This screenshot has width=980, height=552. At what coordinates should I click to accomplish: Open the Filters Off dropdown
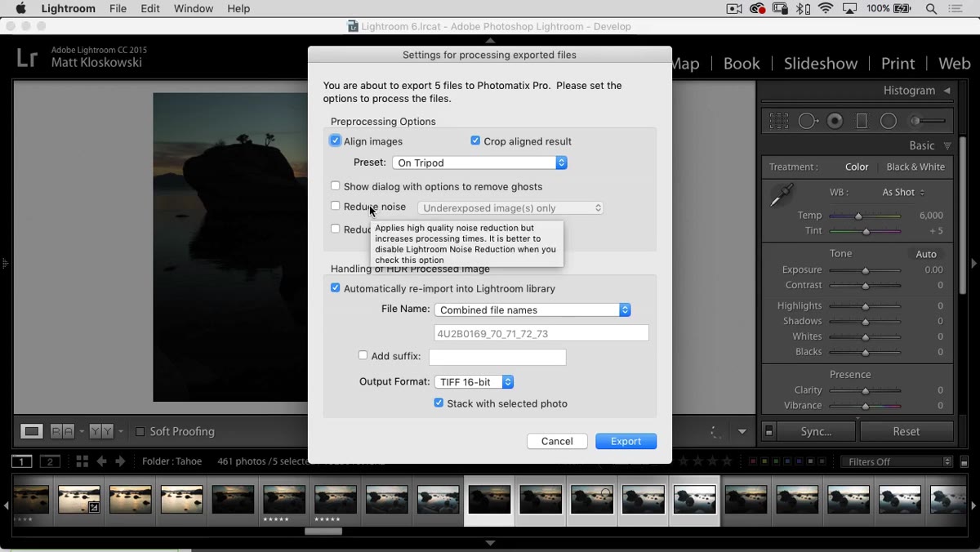point(897,462)
